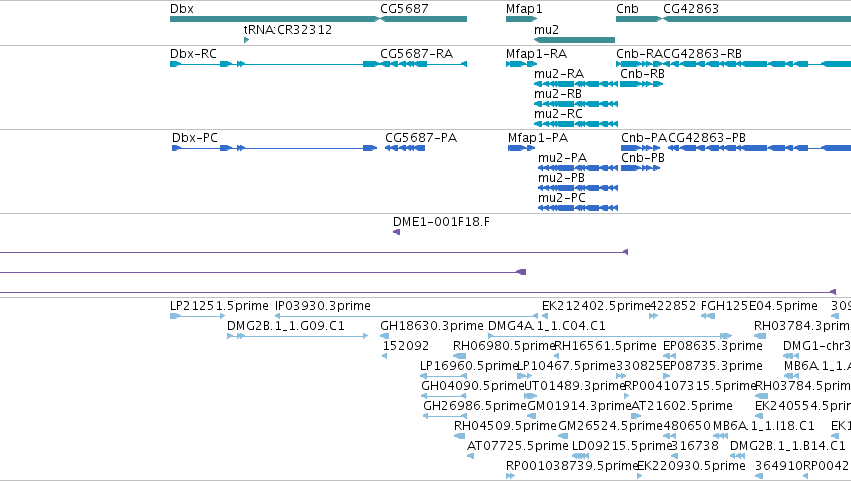Click the IP03930.3prime EST label
The height and width of the screenshot is (481, 851).
pos(323,306)
